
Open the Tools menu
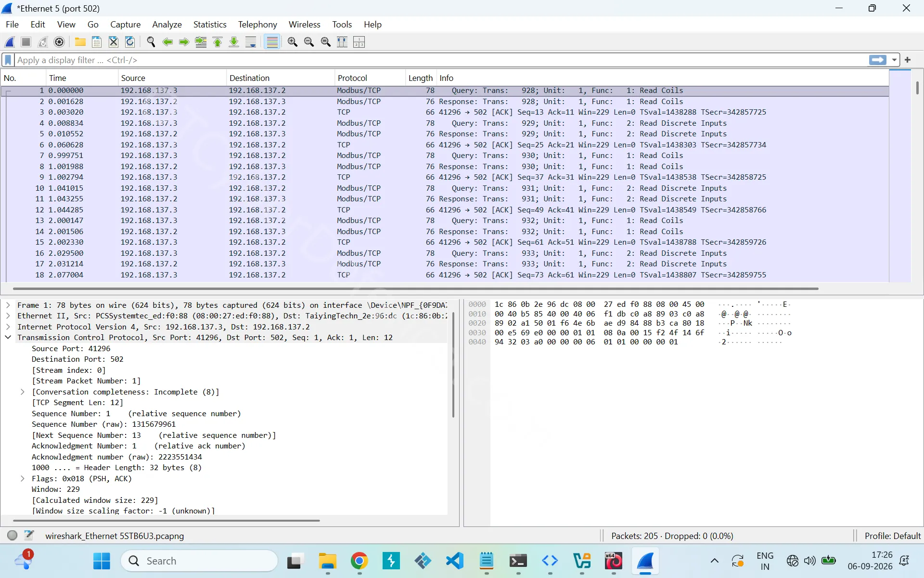tap(342, 25)
